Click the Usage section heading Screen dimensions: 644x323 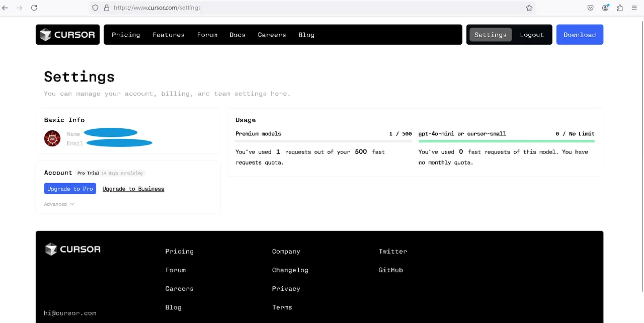click(246, 120)
